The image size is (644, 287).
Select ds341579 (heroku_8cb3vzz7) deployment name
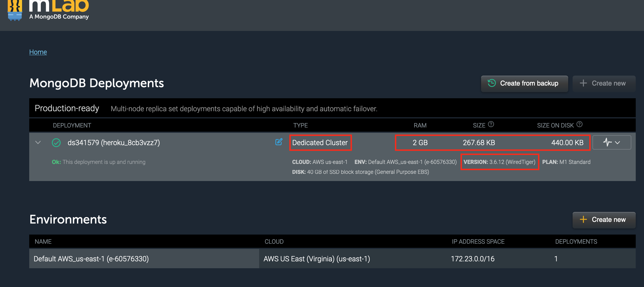(x=114, y=143)
